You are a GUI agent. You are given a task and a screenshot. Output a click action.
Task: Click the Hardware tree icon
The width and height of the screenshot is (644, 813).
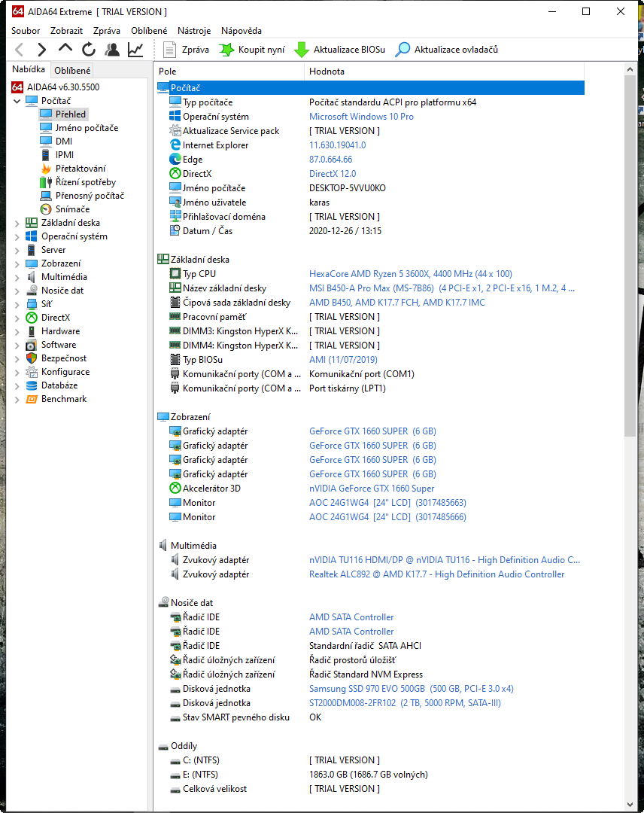[32, 330]
